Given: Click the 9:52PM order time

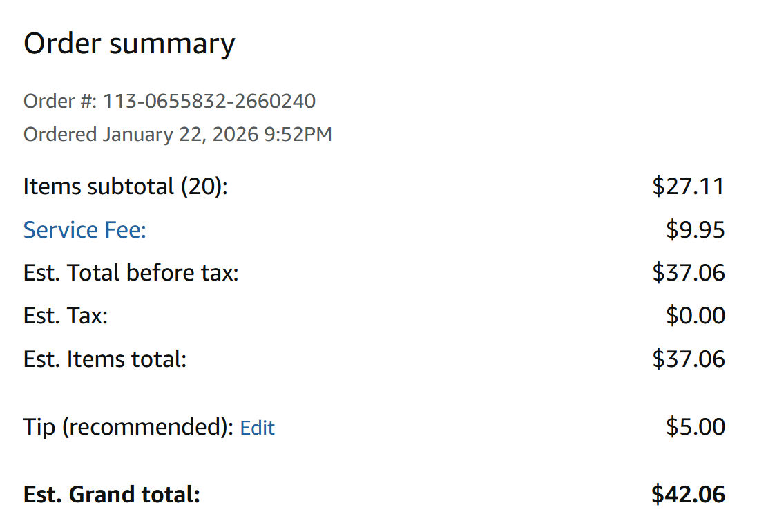Looking at the screenshot, I should tap(298, 134).
